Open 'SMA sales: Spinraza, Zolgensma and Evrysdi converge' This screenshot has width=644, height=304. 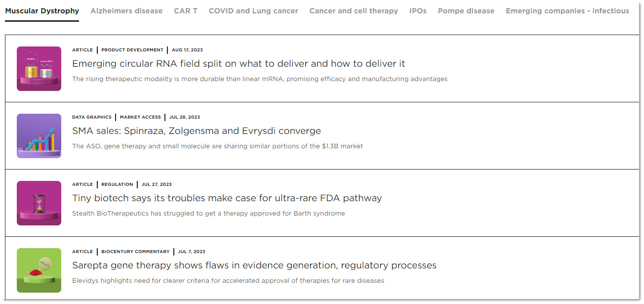(x=197, y=131)
